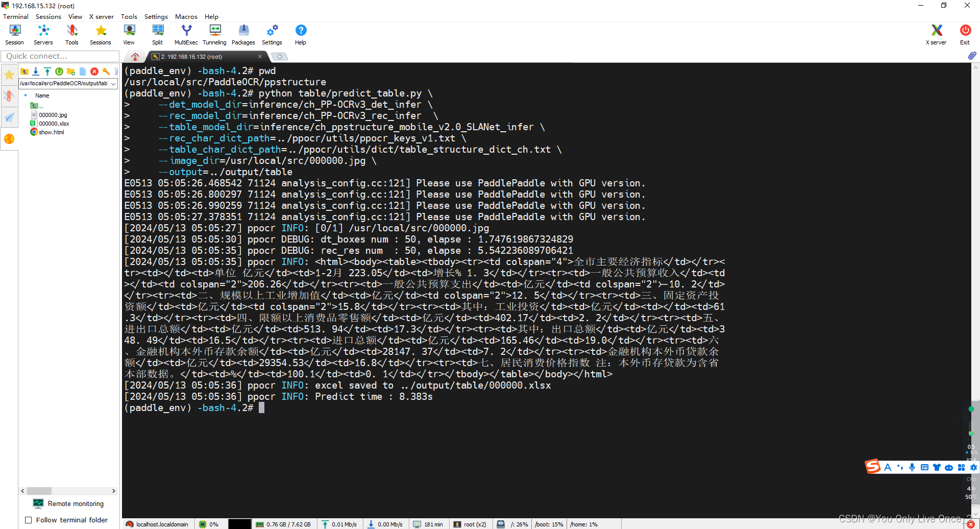Click the SFTP path text field
The width and height of the screenshot is (980, 529).
(64, 84)
